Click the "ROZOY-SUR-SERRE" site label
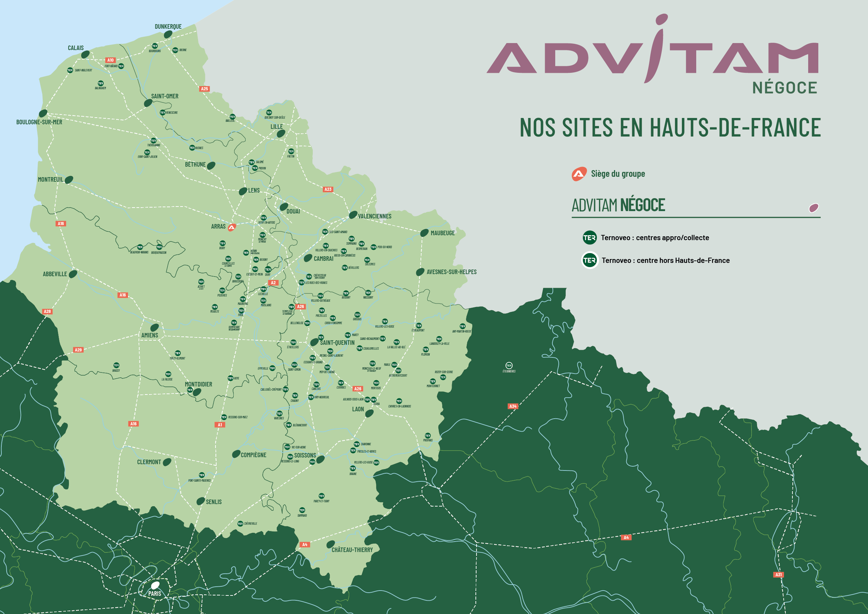 click(444, 372)
